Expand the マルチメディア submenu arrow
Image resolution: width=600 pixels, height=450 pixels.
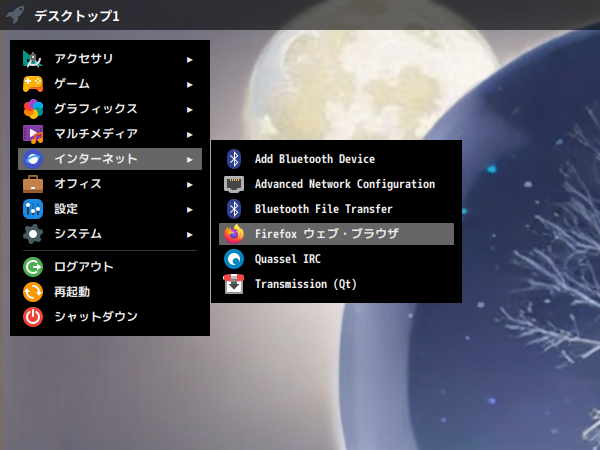pos(189,135)
